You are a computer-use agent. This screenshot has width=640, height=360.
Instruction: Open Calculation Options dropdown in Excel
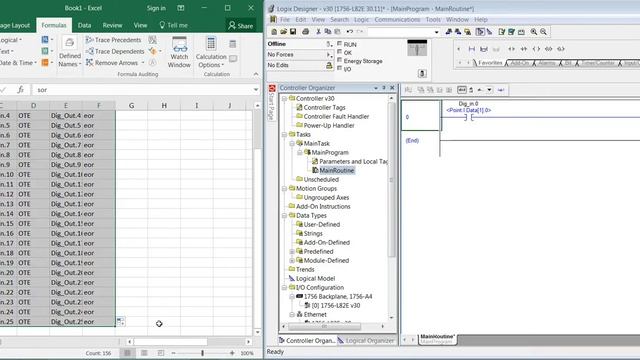(211, 52)
